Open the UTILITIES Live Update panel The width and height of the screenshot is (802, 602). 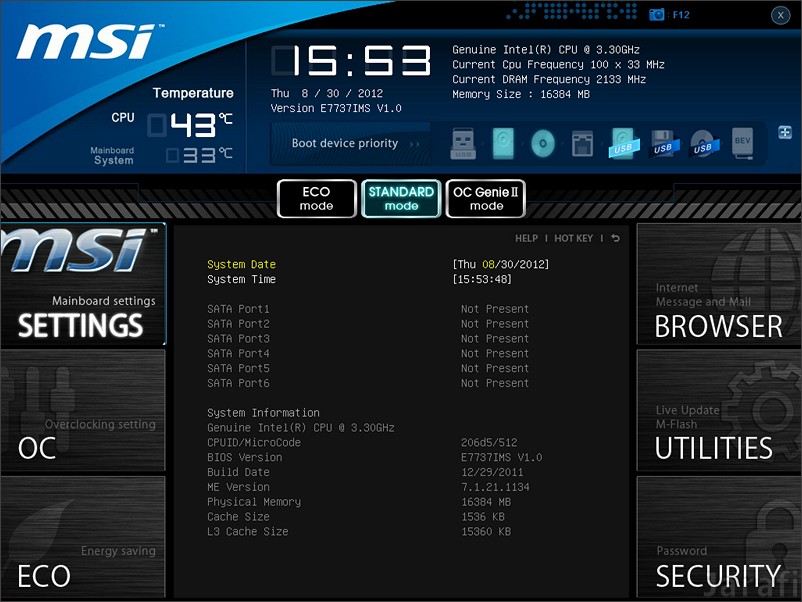[719, 410]
